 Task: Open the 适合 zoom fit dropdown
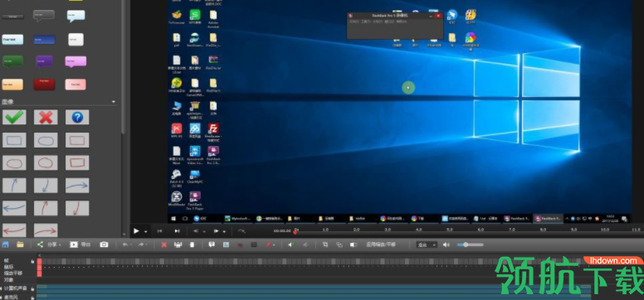427,244
